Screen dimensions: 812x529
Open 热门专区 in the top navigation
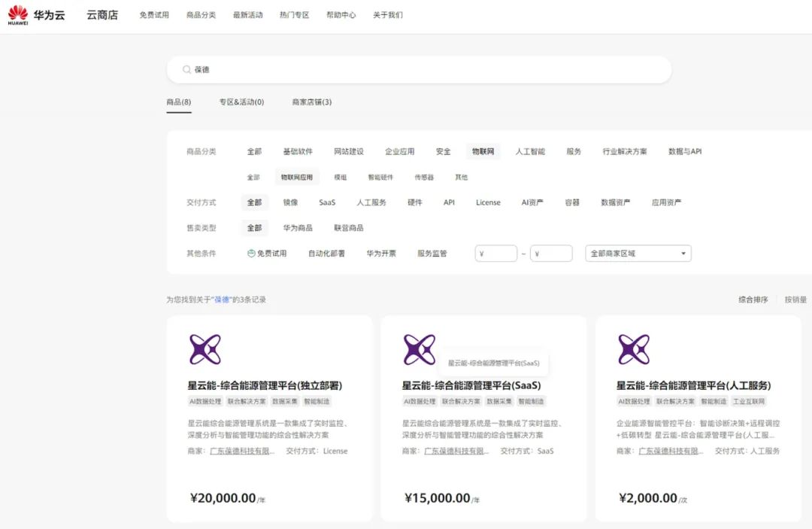[x=295, y=14]
